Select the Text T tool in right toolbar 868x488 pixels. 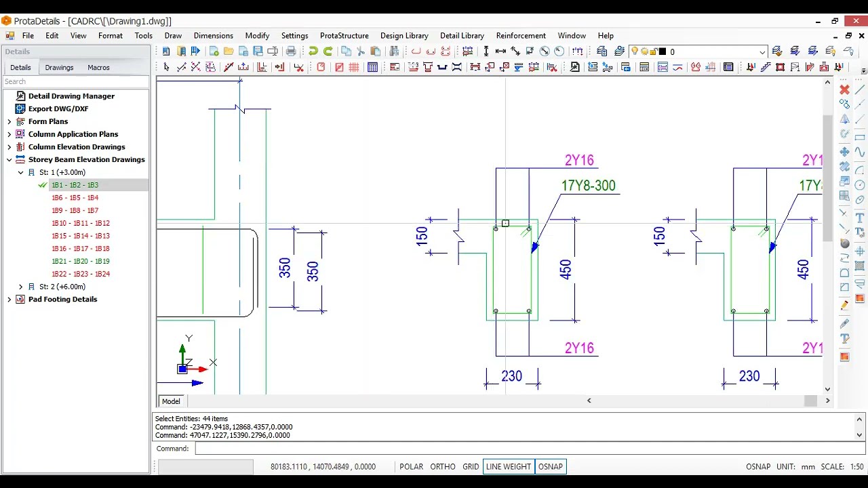click(x=860, y=218)
